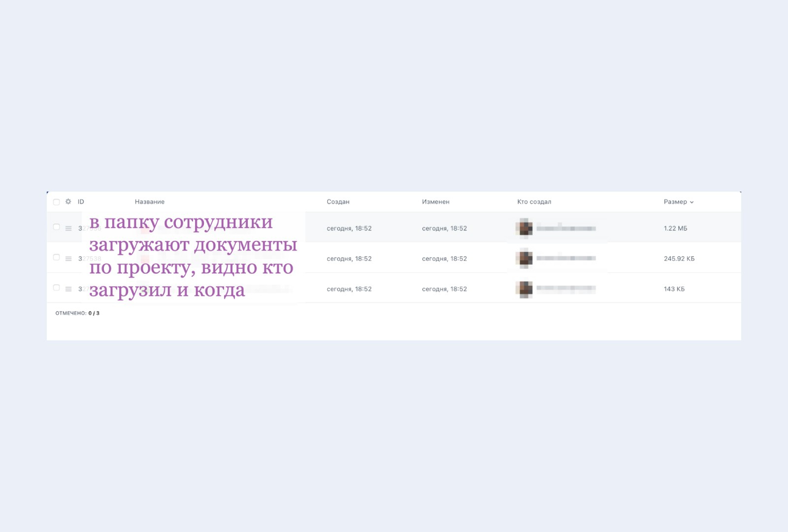Open the row menu icon for 143 КБ file
This screenshot has width=788, height=532.
click(68, 289)
